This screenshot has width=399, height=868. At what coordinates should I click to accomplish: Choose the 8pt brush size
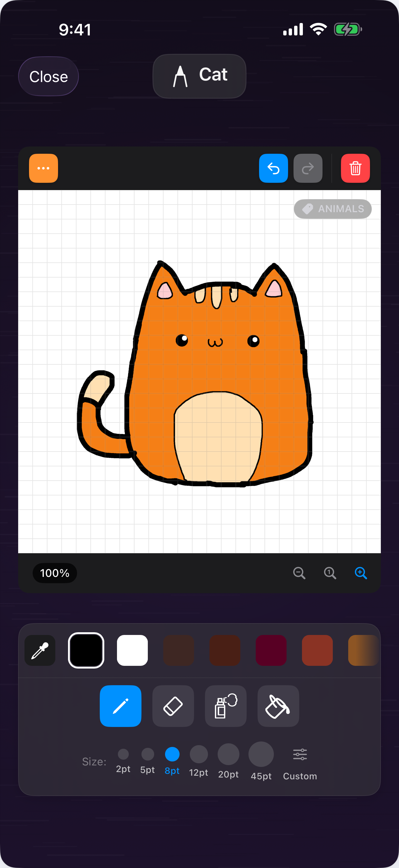(172, 761)
